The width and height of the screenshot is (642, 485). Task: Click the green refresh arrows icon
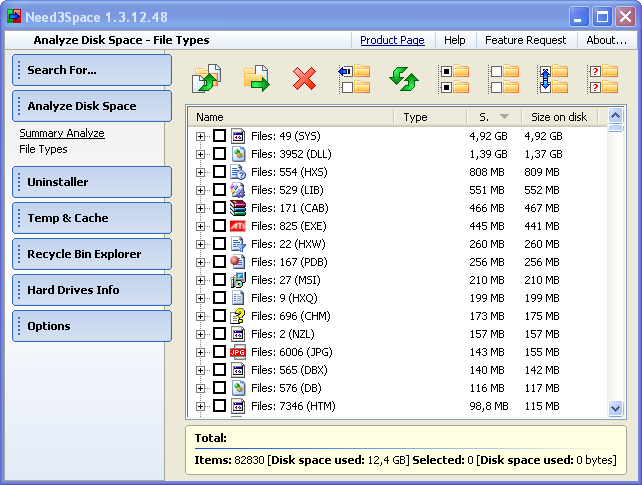(x=404, y=79)
